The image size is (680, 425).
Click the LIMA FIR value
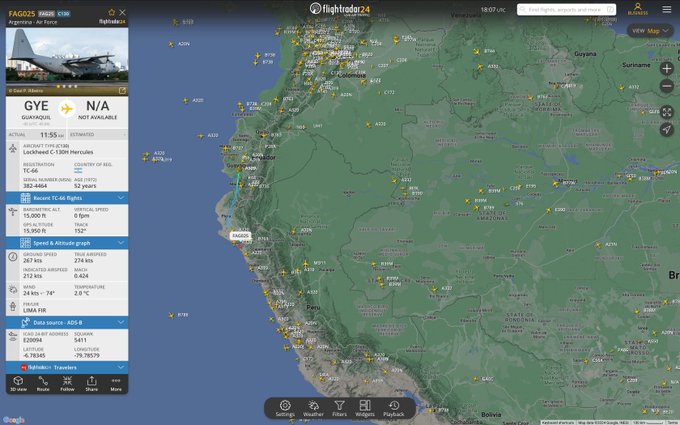click(35, 310)
